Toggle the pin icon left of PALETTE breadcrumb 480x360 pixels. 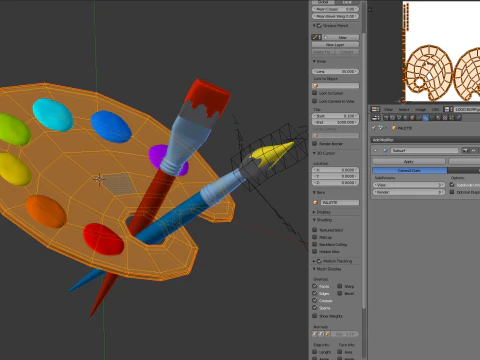click(374, 128)
